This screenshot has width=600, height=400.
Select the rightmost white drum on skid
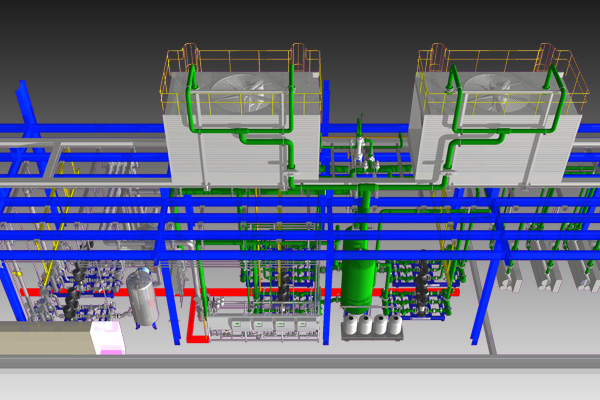[394, 323]
